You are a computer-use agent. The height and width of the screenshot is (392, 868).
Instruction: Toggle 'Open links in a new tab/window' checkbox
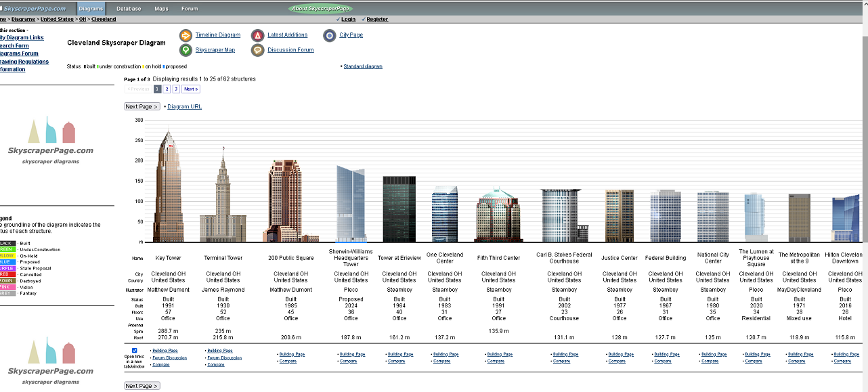pos(134,351)
